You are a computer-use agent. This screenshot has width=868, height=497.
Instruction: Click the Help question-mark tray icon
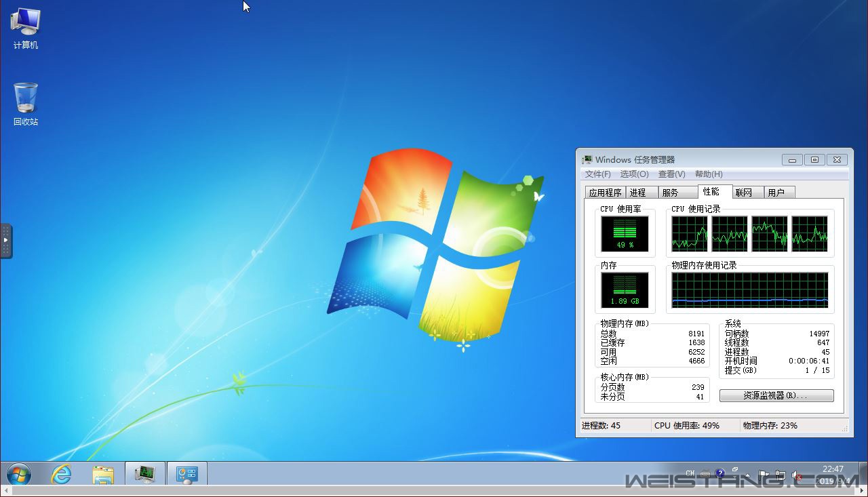[x=719, y=473]
